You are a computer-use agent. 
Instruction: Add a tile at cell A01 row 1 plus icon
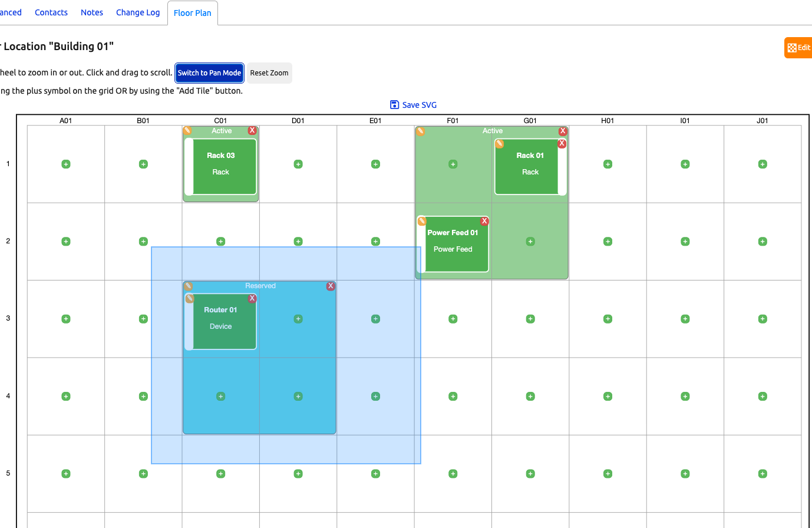(65, 164)
